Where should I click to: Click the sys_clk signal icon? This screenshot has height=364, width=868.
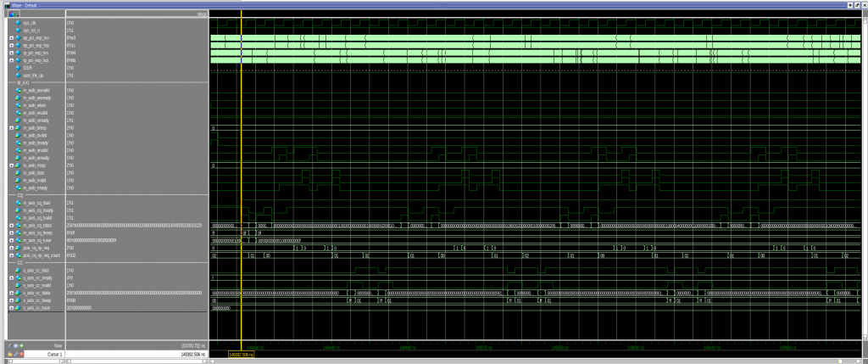point(17,23)
